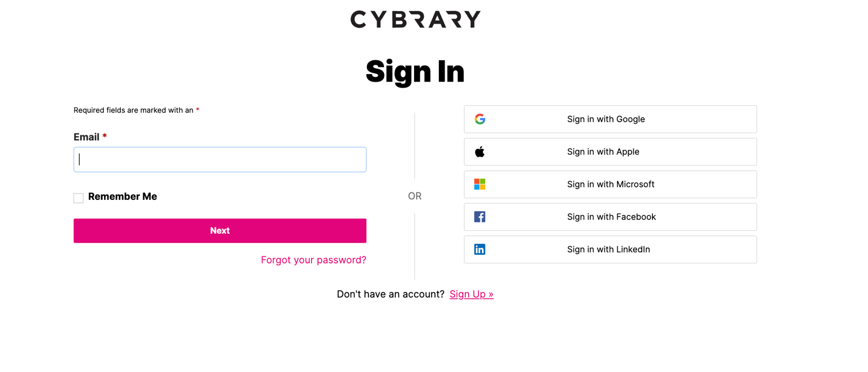Click inside the Email input field
868x372 pixels.
[x=220, y=159]
